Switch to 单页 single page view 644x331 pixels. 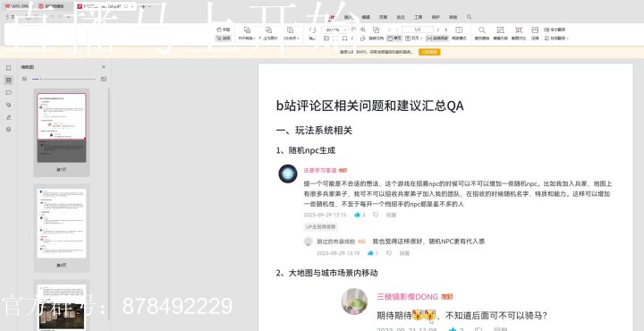[x=394, y=38]
